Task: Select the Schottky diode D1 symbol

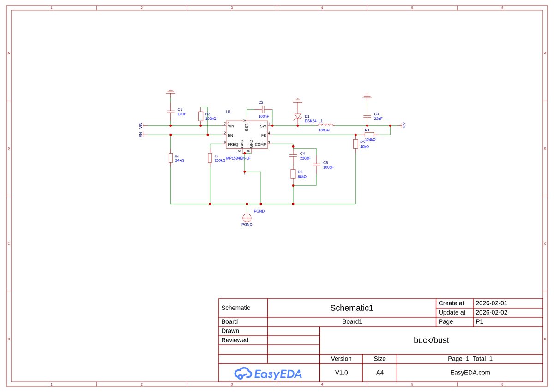Action: (297, 117)
